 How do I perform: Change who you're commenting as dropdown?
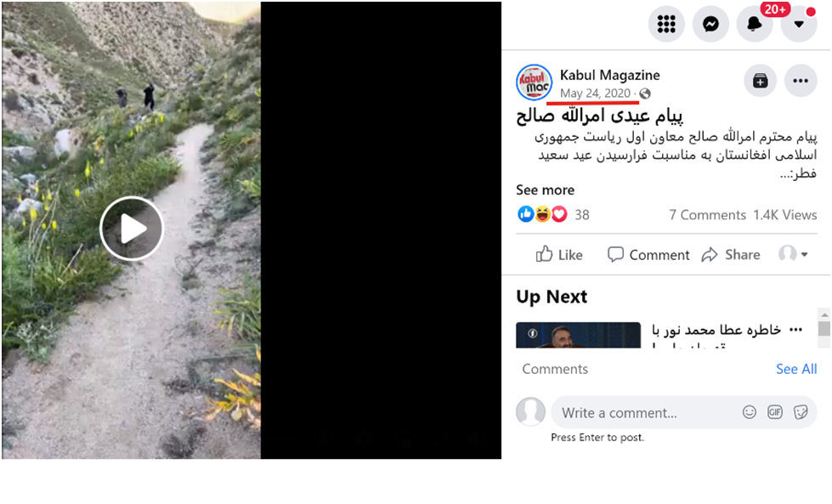click(x=793, y=254)
